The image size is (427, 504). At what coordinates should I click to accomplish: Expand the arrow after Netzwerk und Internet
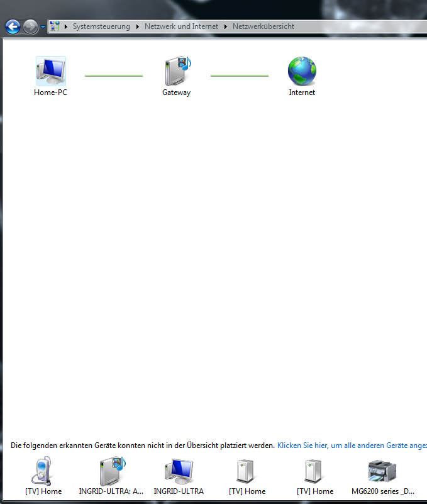226,26
